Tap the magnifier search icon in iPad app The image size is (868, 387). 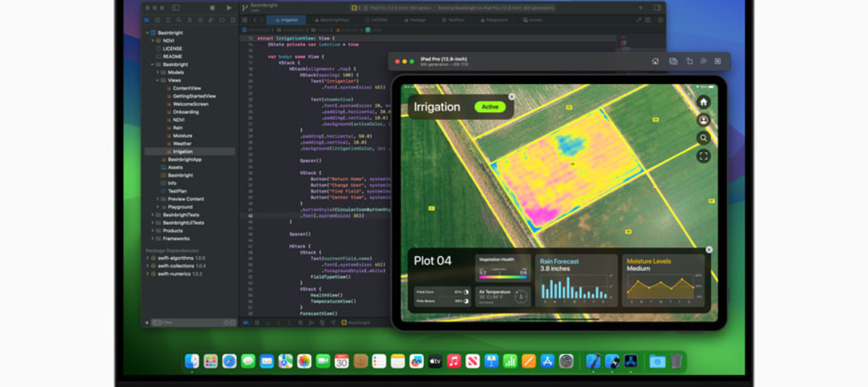(703, 138)
